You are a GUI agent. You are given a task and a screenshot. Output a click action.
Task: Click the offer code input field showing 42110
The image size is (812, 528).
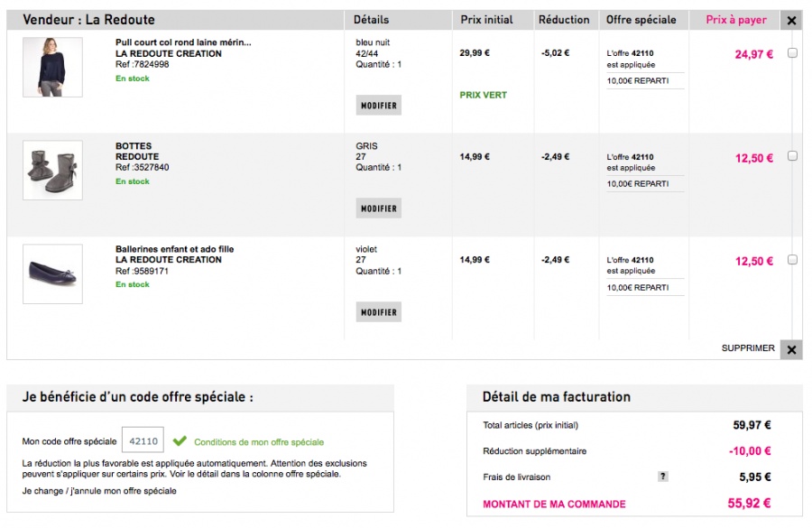coord(143,441)
